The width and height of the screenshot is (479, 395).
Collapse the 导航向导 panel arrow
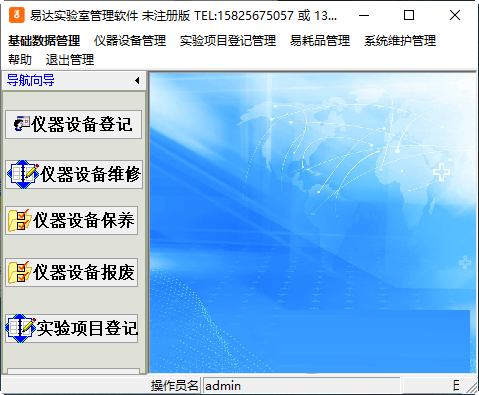(137, 80)
